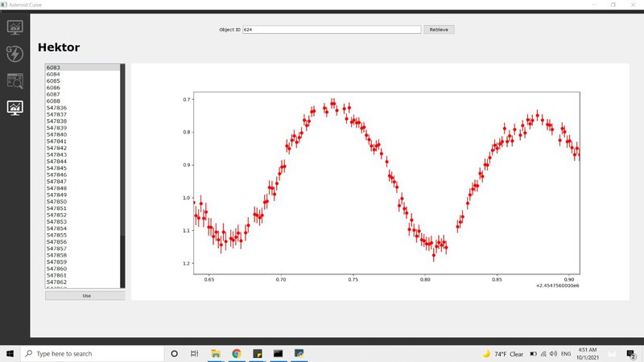This screenshot has width=644, height=362.
Task: Click the Retrieve button
Action: click(439, 30)
